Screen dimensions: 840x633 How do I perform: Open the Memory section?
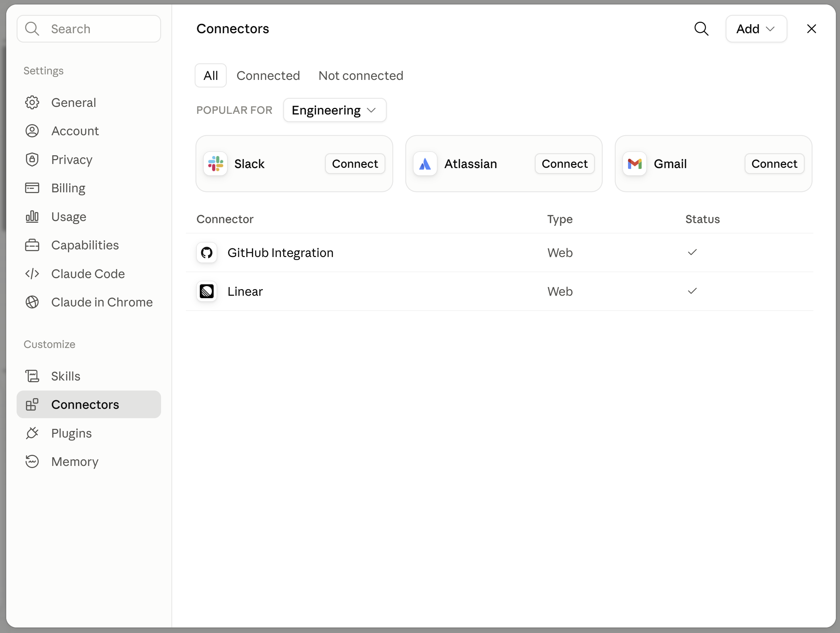(89, 462)
